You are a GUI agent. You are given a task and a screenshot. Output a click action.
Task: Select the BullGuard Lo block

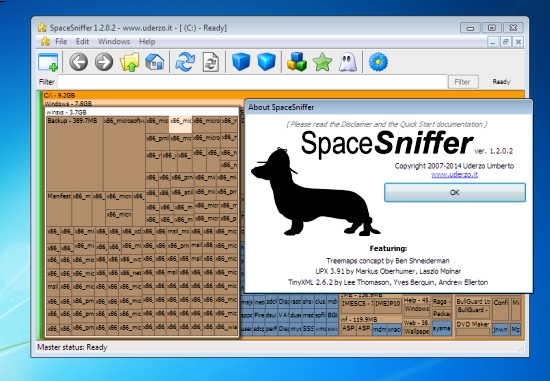coord(472,301)
